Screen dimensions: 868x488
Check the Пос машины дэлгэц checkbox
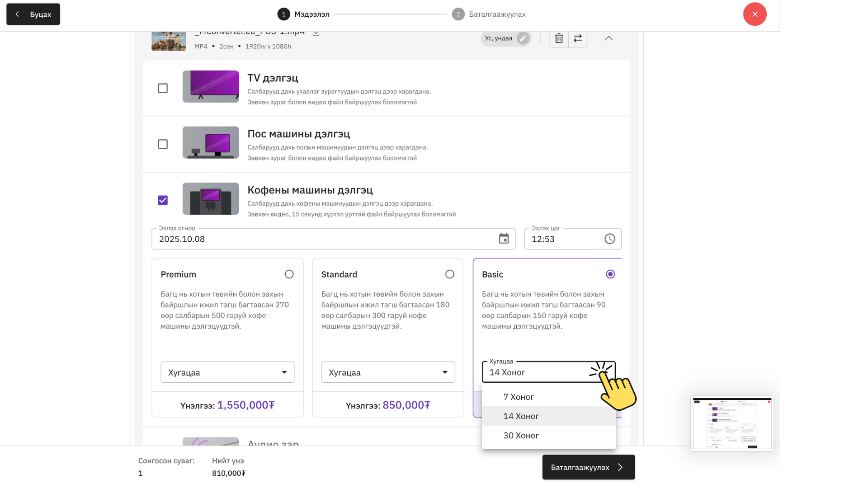[163, 144]
